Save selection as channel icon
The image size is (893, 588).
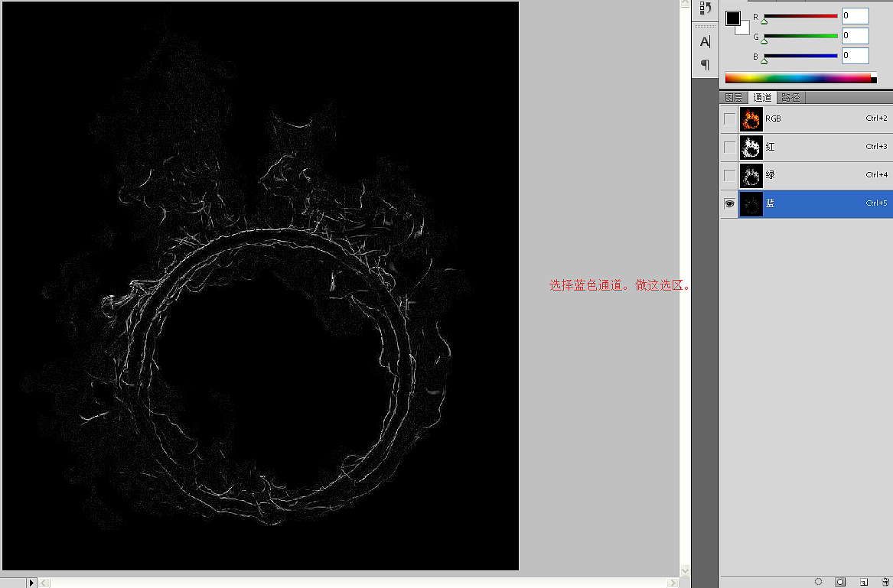tap(840, 582)
